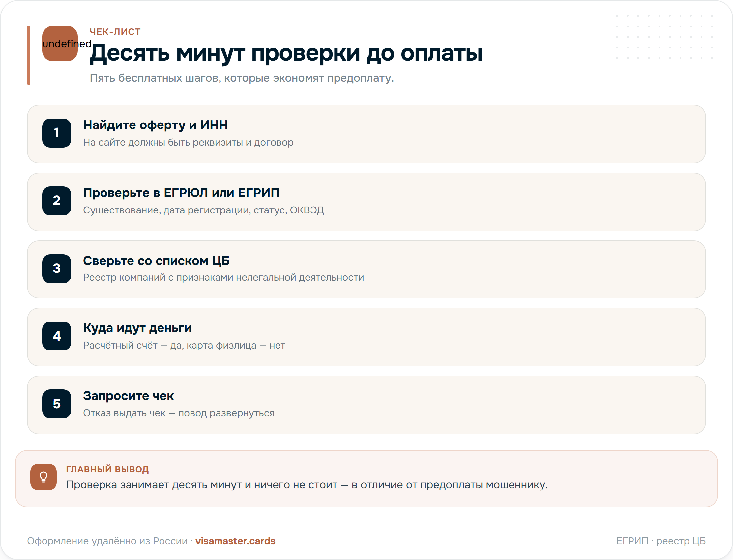733x560 pixels.
Task: Click 'Расчётный счёт — да, карта физлица — нет'
Action: pyautogui.click(x=184, y=345)
